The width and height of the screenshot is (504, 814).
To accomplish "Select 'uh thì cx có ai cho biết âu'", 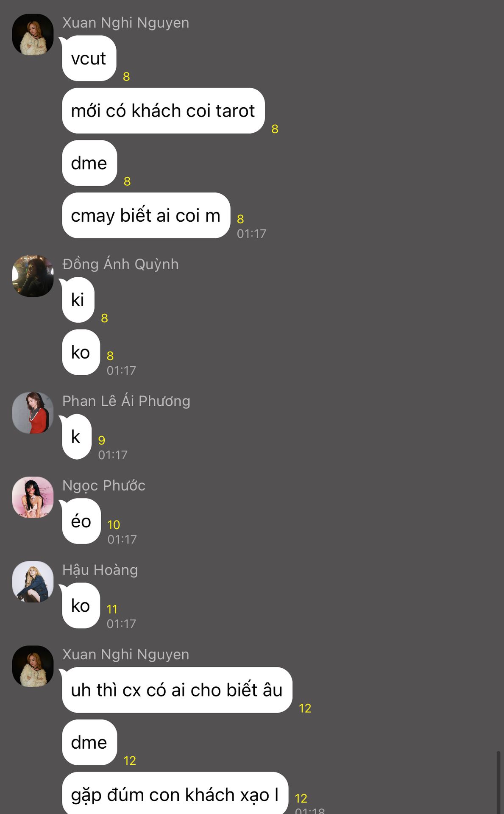I will [x=177, y=690].
